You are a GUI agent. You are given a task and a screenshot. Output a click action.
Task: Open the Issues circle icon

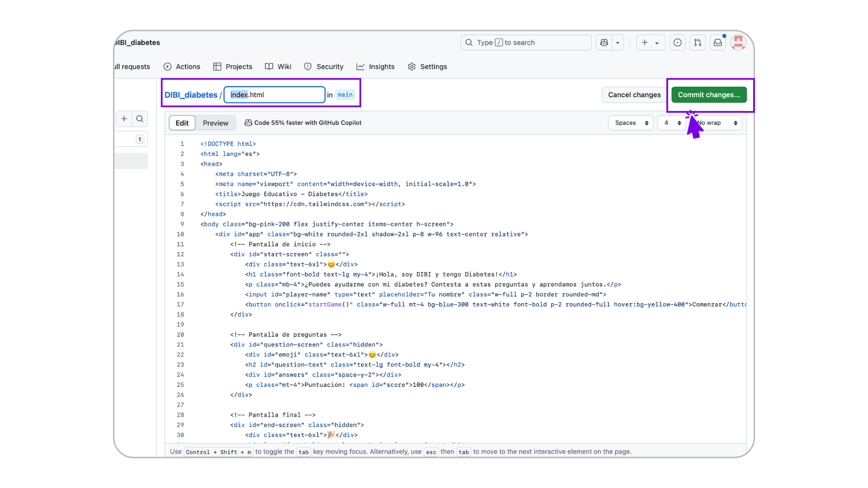coord(677,42)
